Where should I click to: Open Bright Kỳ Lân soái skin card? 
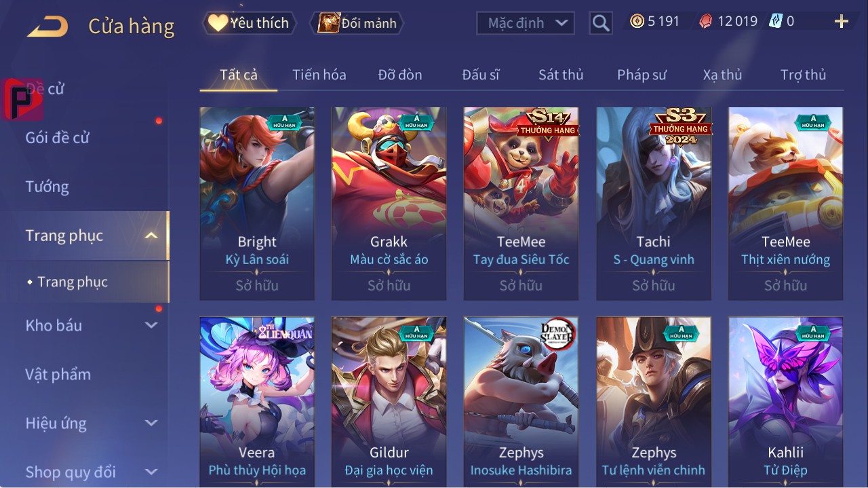[x=257, y=204]
